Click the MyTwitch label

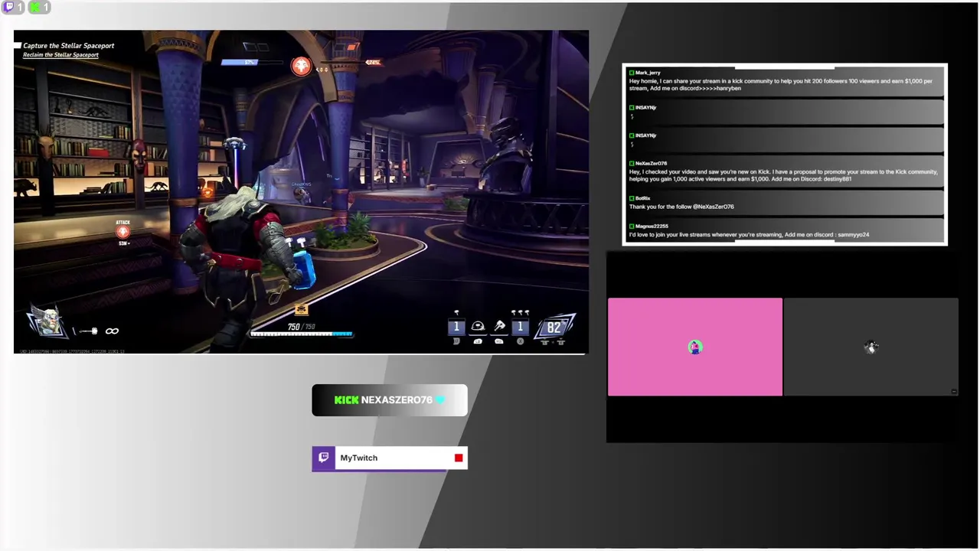[359, 458]
